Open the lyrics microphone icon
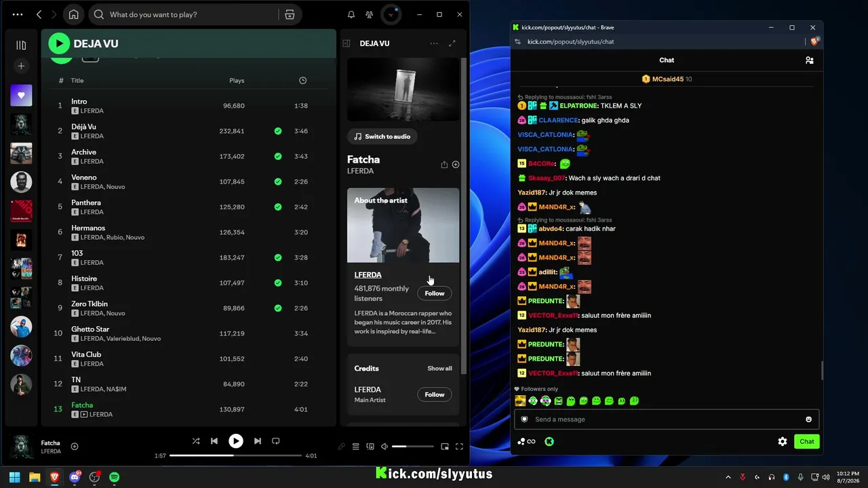Screen dimensions: 868x488 [x=341, y=447]
